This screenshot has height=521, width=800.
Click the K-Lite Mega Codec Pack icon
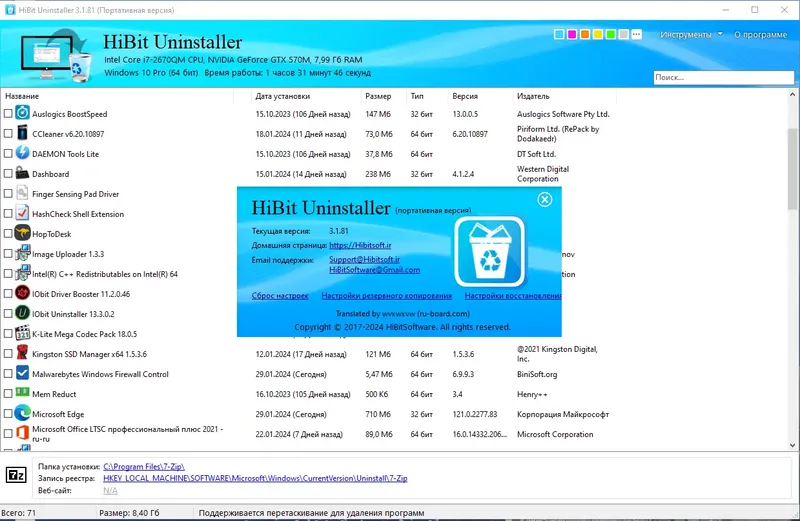pyautogui.click(x=22, y=333)
